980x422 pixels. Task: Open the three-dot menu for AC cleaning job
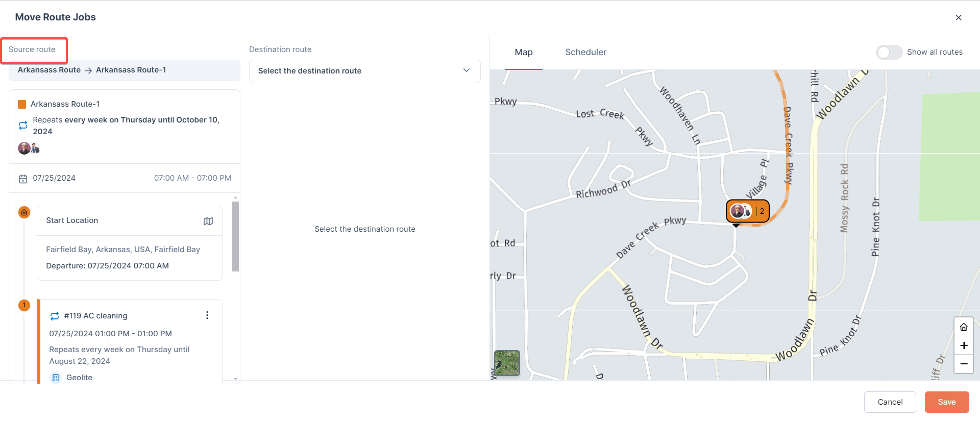point(207,315)
